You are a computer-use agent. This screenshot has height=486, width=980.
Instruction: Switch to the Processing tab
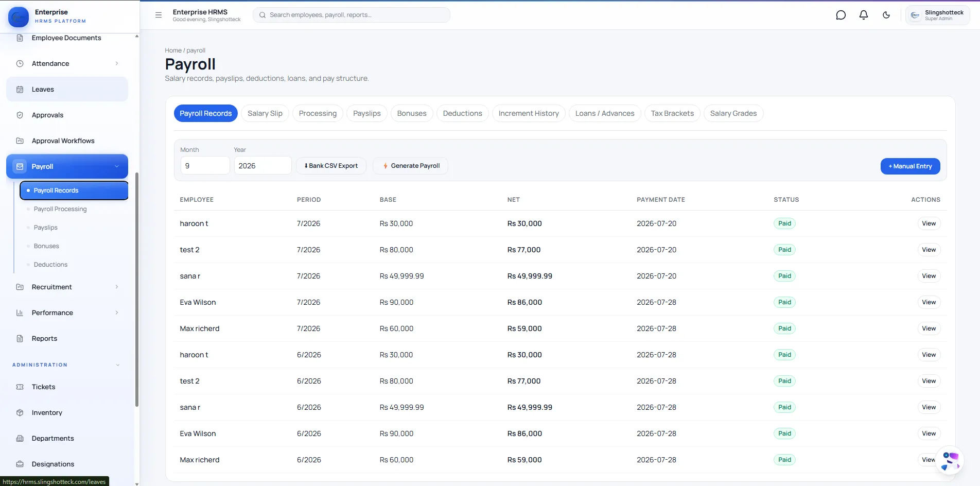(x=318, y=113)
